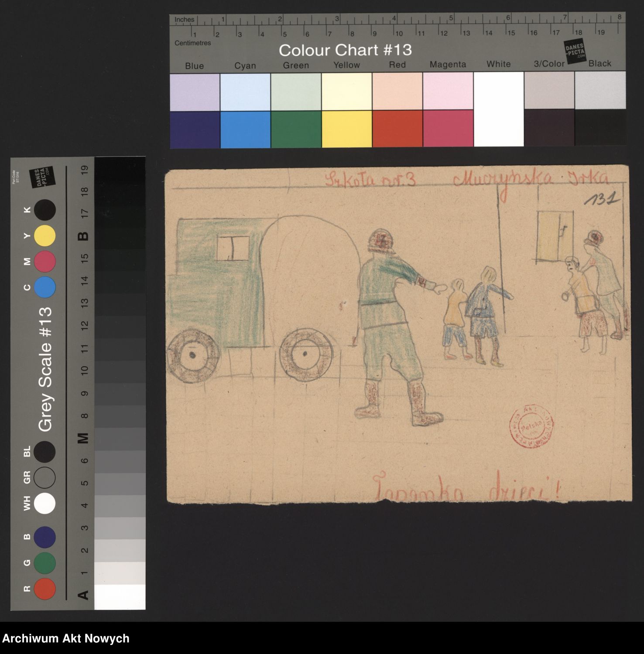Click the saturated magenta swatch under Magenta
The height and width of the screenshot is (654, 644).
coord(448,128)
